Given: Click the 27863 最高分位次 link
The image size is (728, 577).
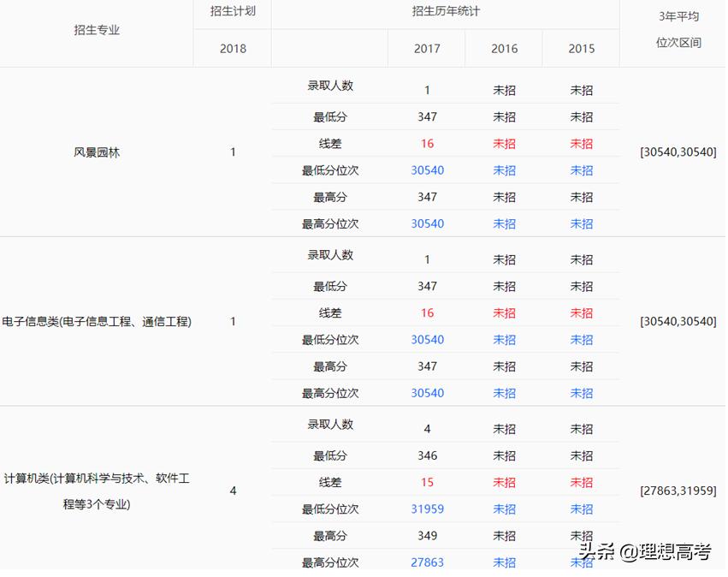Looking at the screenshot, I should [427, 562].
